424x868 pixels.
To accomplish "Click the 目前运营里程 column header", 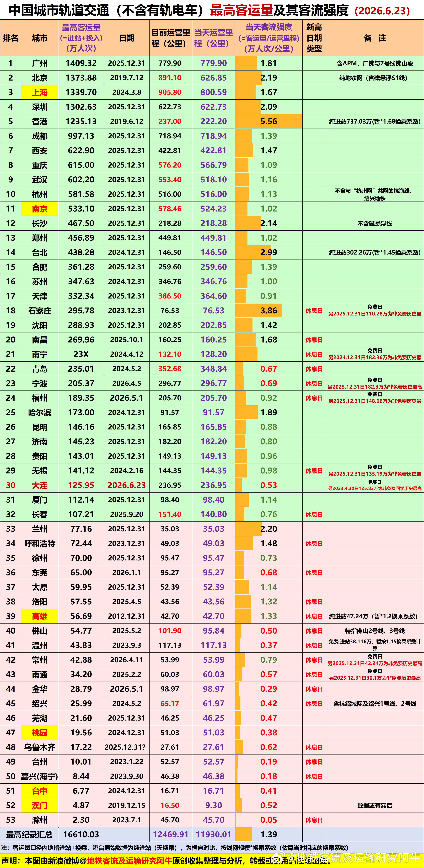I will pos(171,38).
